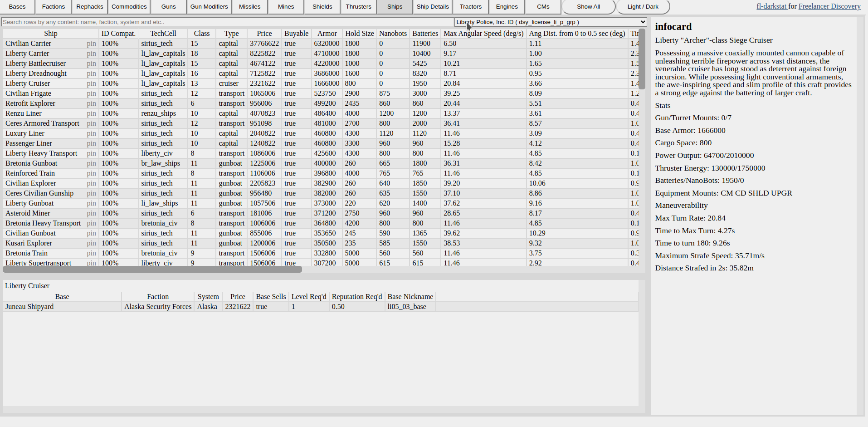Select the Civilian Explorer ship name
The width and height of the screenshot is (868, 427).
pos(31,183)
